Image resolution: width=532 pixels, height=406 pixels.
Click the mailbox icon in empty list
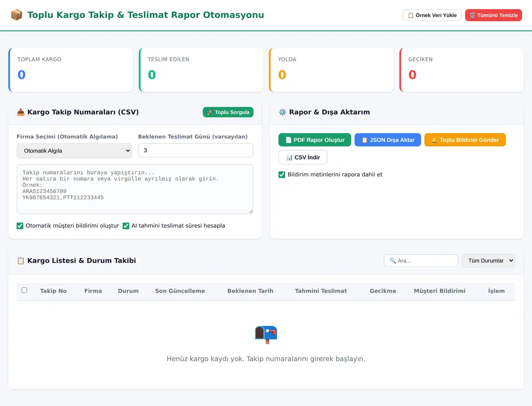pos(266,335)
